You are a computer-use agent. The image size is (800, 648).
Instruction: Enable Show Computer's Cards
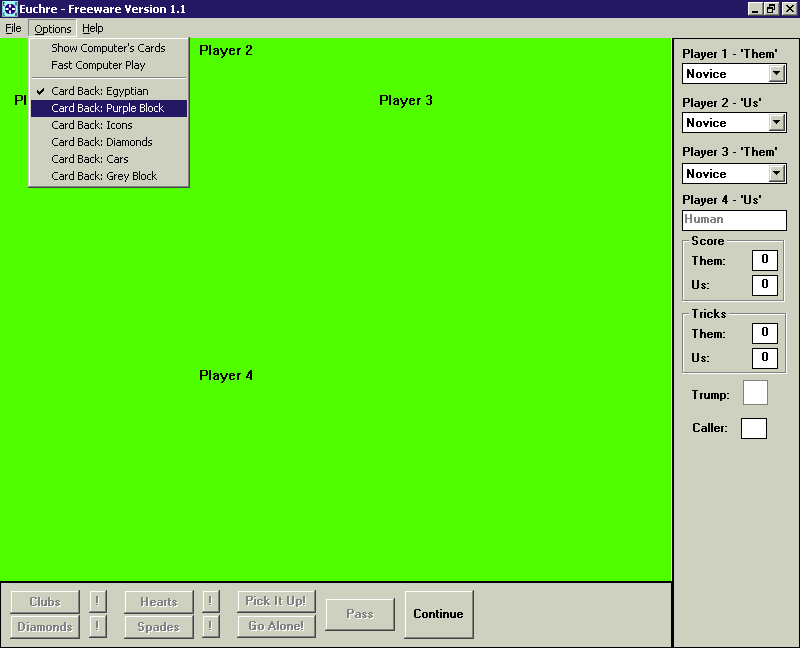[x=108, y=47]
